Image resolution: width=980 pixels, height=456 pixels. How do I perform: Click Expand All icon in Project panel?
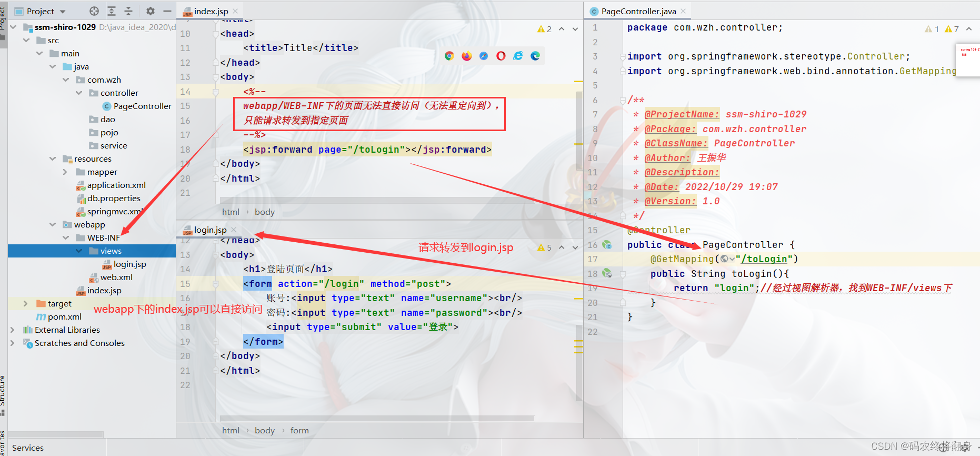112,11
